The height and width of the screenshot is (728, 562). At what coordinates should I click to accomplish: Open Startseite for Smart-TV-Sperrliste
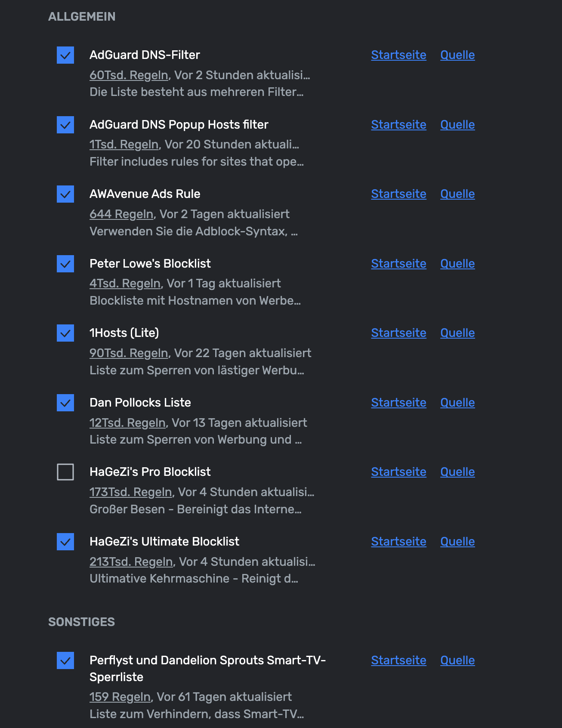click(x=398, y=660)
